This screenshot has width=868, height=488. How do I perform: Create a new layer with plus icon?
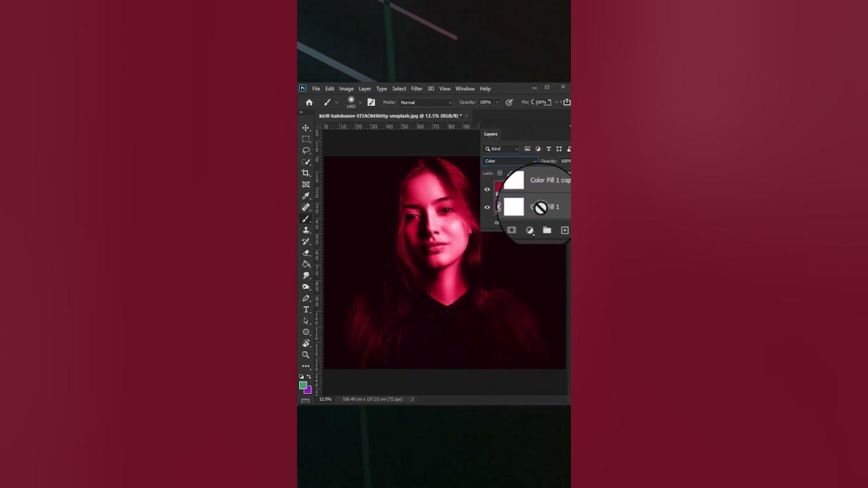pos(565,230)
